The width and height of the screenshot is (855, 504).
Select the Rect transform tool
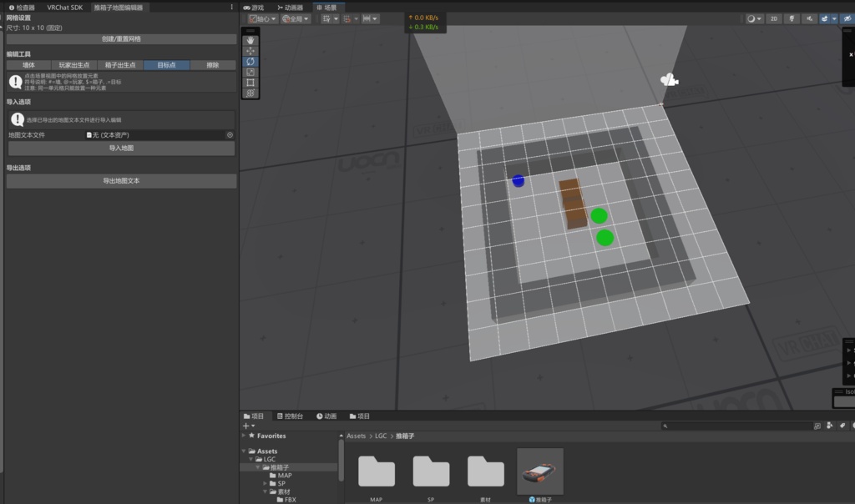point(250,83)
